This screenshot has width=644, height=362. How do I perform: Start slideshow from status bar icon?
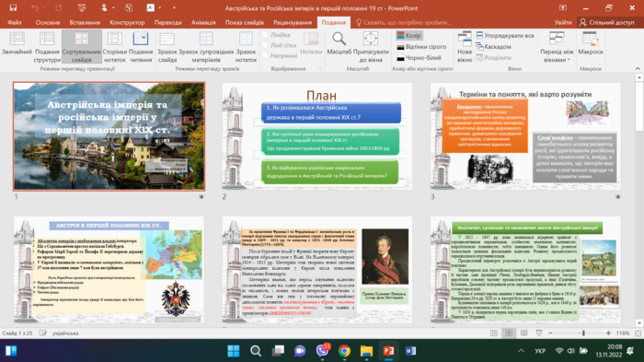point(539,333)
